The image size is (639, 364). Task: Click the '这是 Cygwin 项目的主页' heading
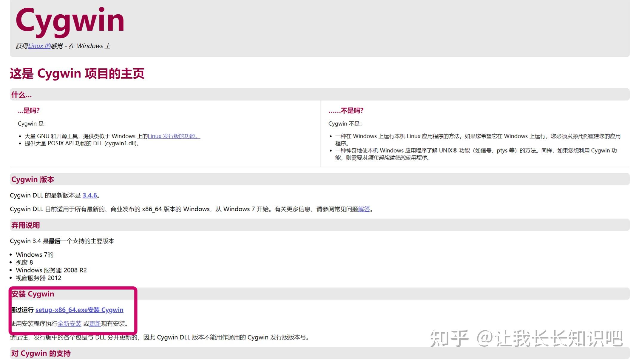pos(77,74)
